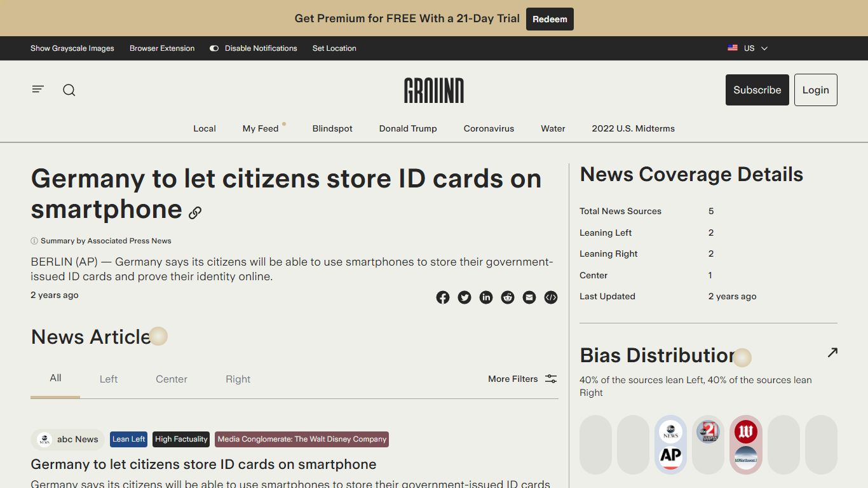Click Summary by Associated Press News text
The width and height of the screenshot is (868, 488).
click(x=106, y=241)
